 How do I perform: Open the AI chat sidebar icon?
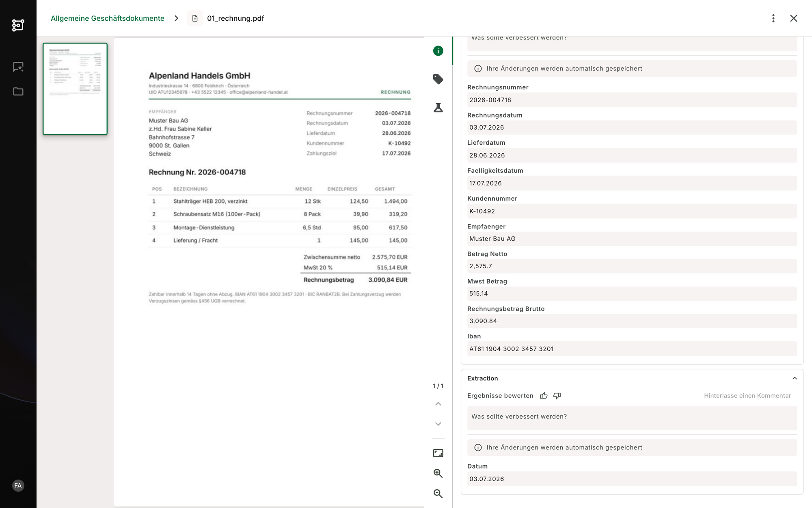18,67
